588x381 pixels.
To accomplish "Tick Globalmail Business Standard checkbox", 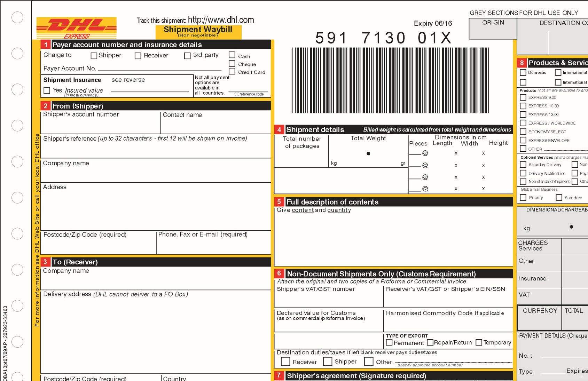I will point(559,198).
